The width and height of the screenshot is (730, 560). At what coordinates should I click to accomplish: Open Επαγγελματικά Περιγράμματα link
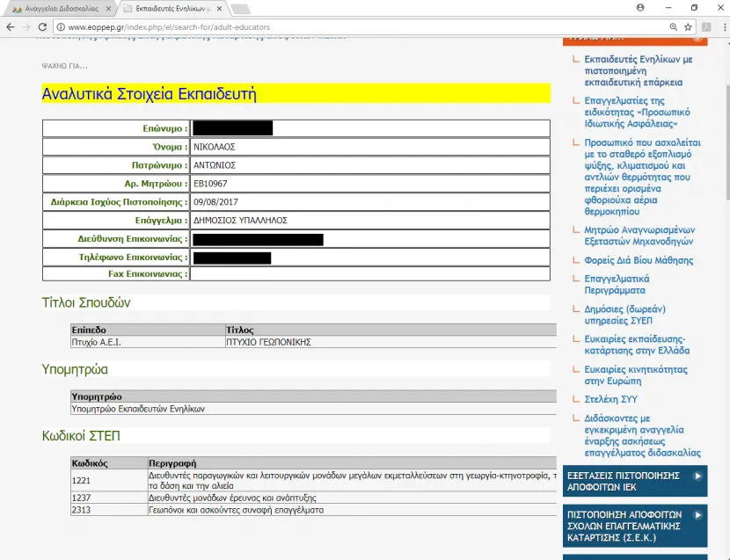tap(617, 285)
